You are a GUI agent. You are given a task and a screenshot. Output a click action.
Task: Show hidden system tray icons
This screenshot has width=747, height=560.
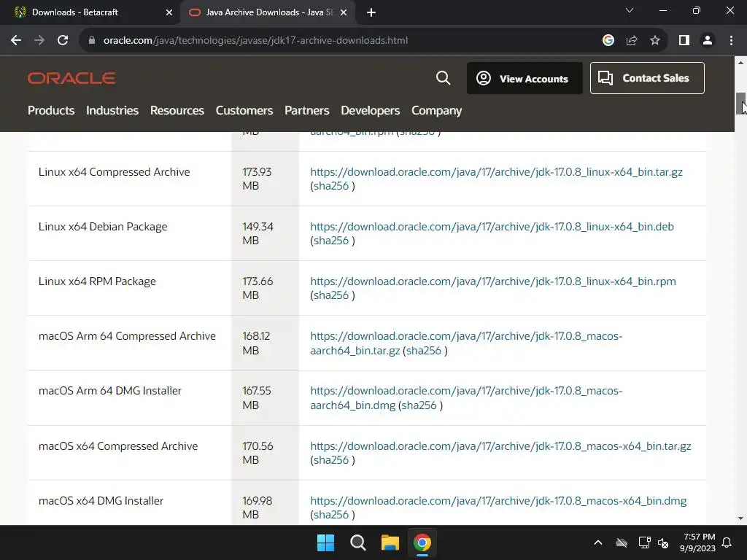click(598, 542)
